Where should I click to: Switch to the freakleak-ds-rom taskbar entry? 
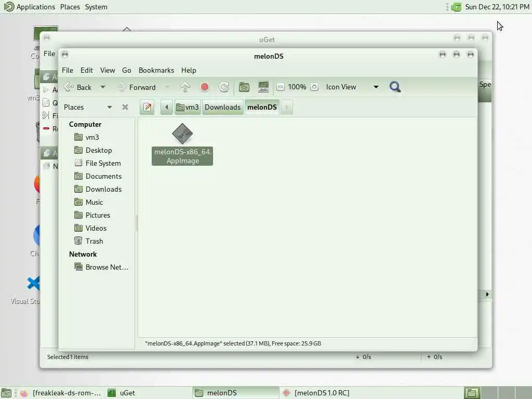pos(61,393)
